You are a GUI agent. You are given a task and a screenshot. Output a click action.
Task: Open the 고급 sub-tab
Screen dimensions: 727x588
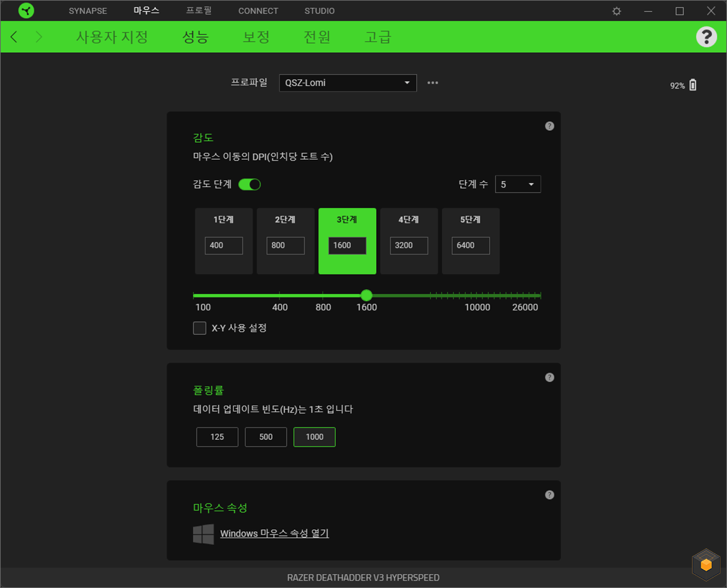377,36
